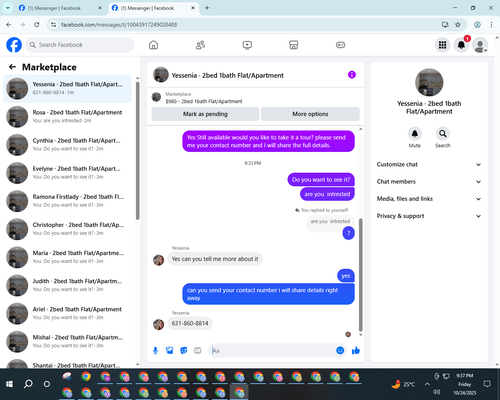
Task: Open the Friends icon in top navigation
Action: click(x=200, y=45)
